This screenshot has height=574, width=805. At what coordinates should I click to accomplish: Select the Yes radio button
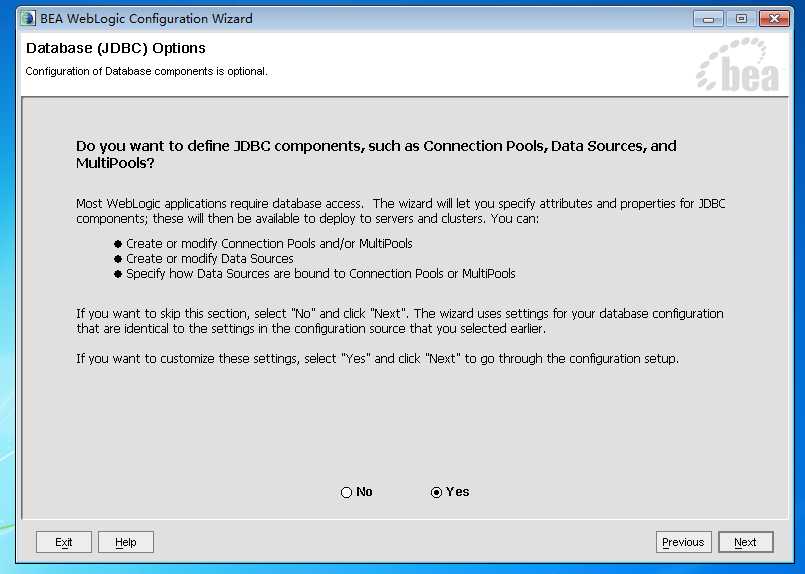coord(436,492)
